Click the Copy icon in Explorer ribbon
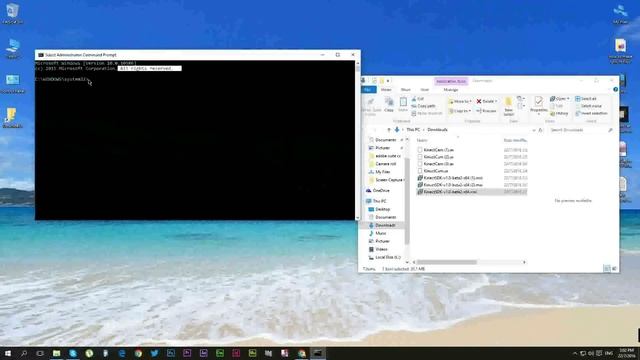This screenshot has width=640, height=360. click(389, 105)
